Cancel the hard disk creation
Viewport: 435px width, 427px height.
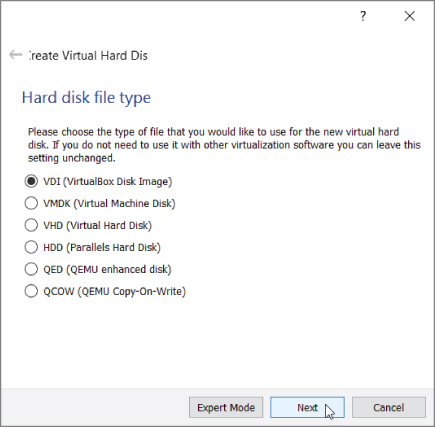[389, 407]
